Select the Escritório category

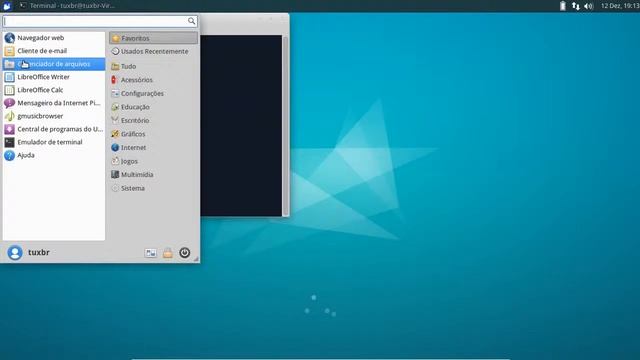pyautogui.click(x=153, y=120)
